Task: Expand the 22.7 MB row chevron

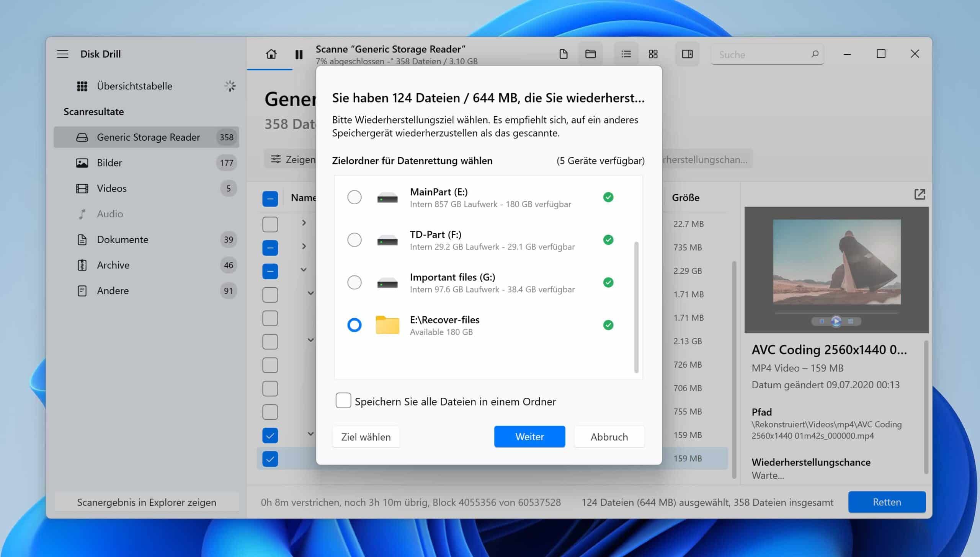Action: point(304,223)
